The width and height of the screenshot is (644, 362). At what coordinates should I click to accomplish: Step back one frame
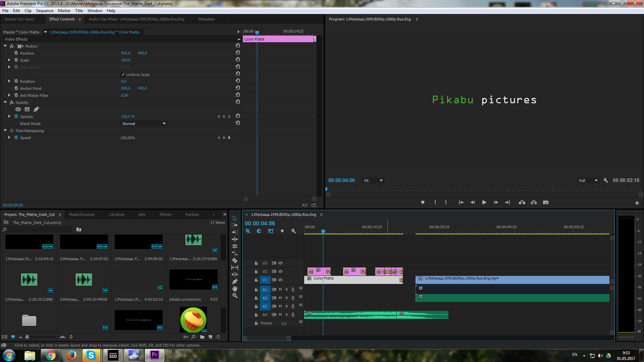pos(473,202)
